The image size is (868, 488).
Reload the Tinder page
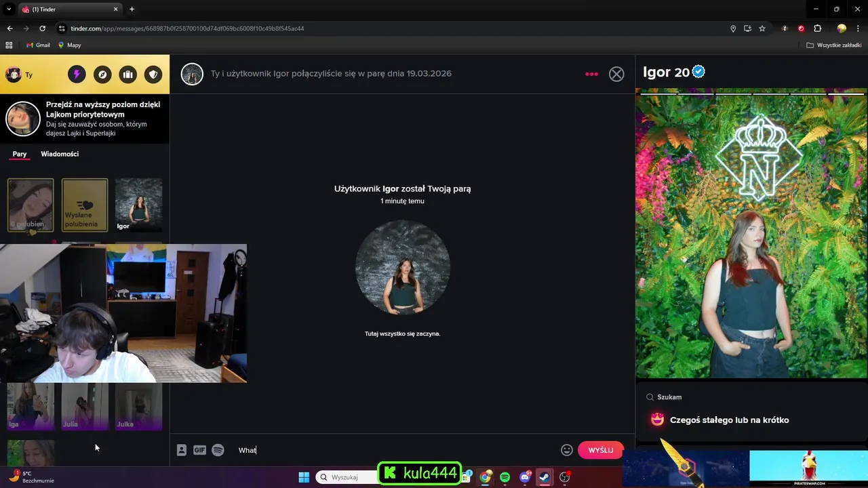[42, 28]
